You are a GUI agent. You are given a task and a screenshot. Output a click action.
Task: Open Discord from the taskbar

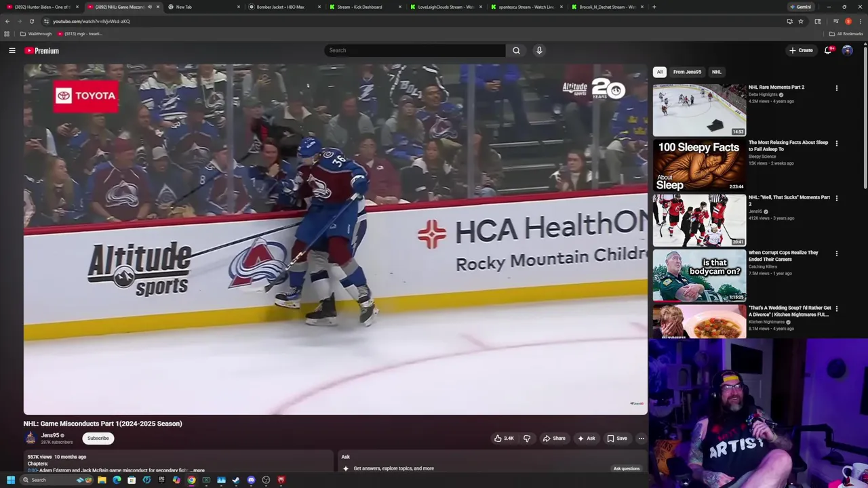[x=251, y=480]
